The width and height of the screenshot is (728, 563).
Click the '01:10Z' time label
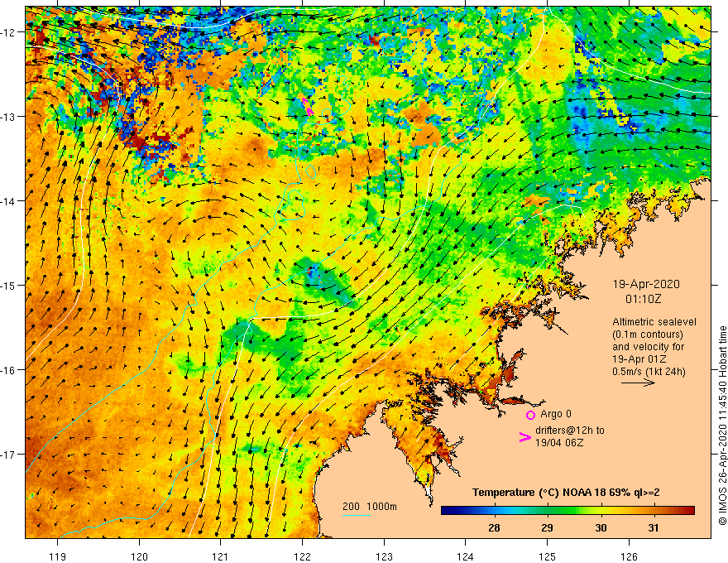pos(643,299)
